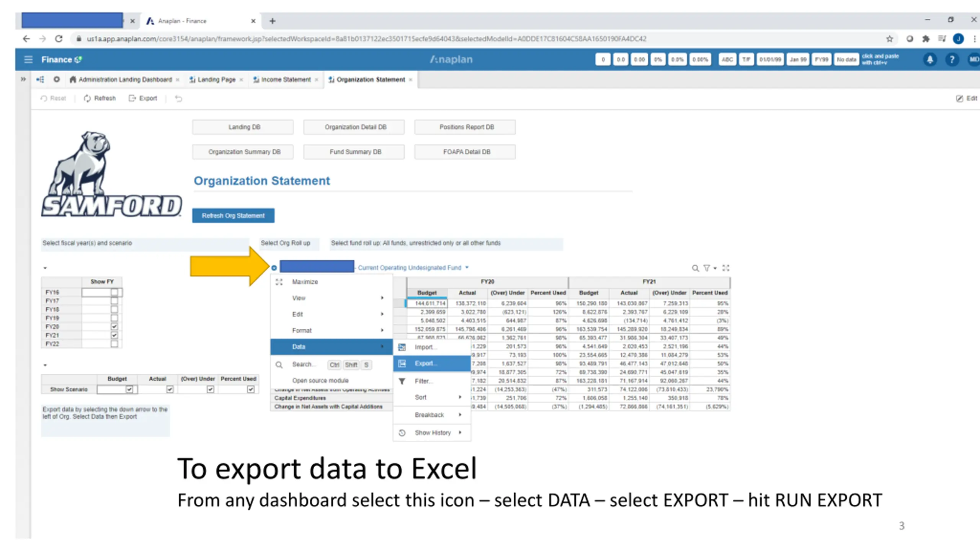The height and width of the screenshot is (551, 980).
Task: Choose Export... in the Data submenu
Action: [432, 364]
